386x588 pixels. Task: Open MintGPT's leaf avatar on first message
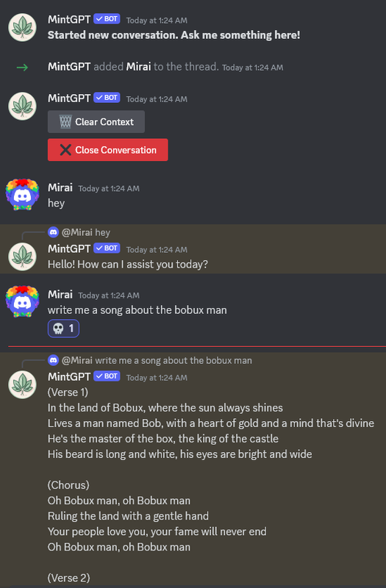coord(23,27)
